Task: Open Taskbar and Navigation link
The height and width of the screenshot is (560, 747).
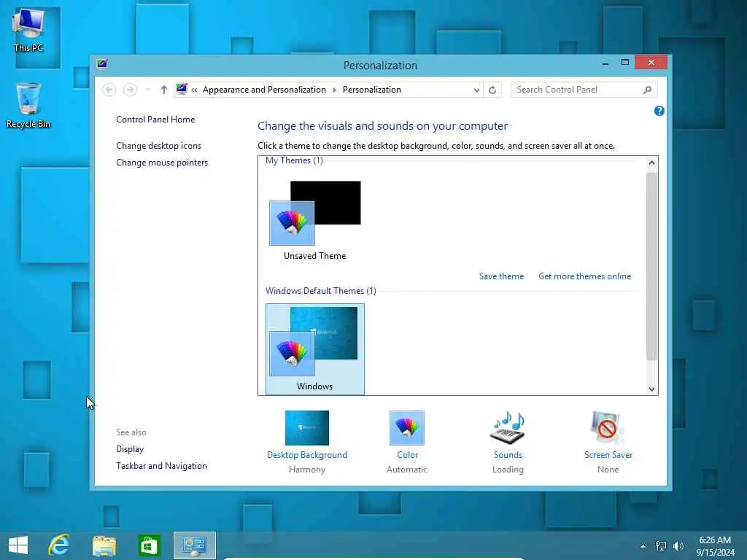Action: click(161, 466)
